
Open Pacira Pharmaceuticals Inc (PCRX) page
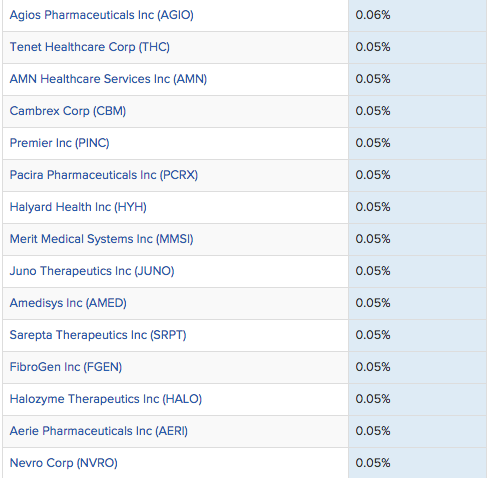104,175
